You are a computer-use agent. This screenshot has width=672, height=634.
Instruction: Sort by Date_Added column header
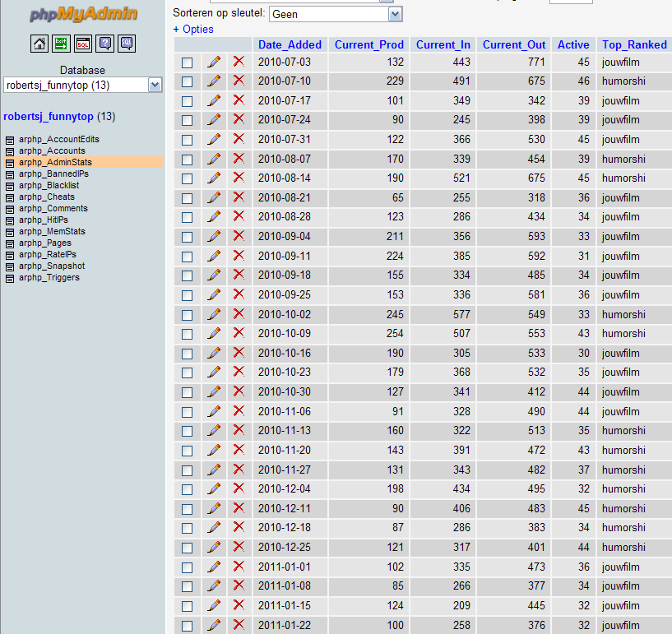[x=290, y=44]
